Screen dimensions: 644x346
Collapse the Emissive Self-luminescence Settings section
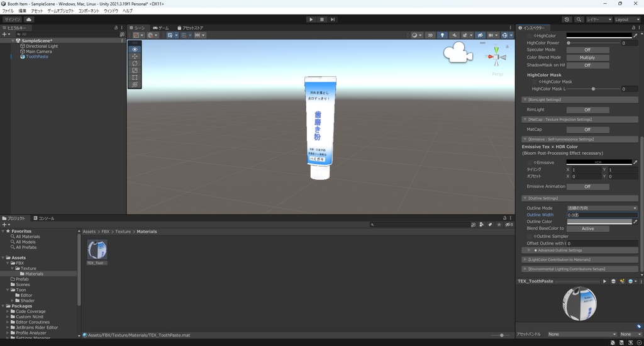click(x=580, y=139)
